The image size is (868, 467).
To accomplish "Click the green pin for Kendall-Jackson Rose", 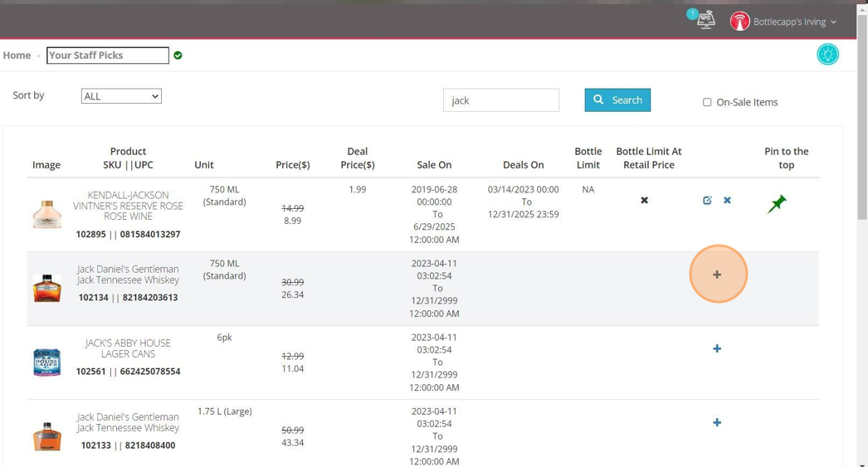I will pos(777,204).
